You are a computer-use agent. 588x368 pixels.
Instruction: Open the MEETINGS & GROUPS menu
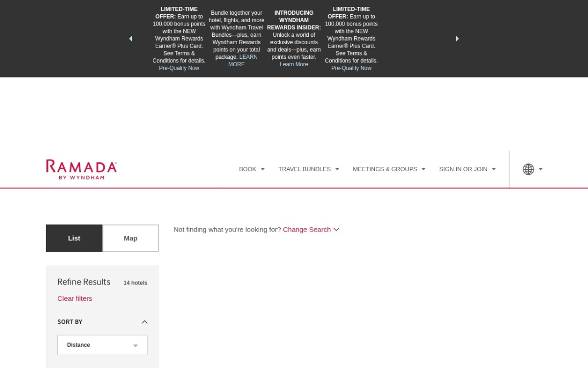(x=389, y=169)
